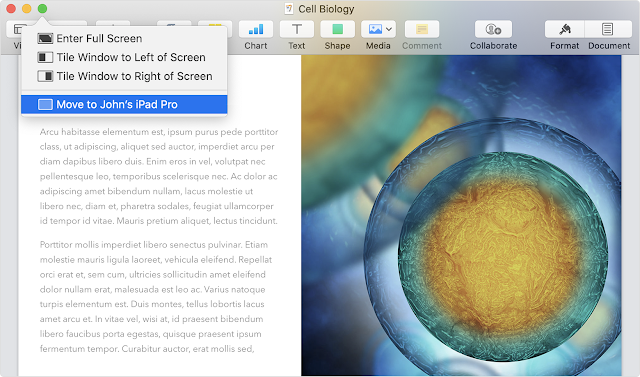
Task: Open the Collaborate toolbar icon
Action: coord(493,29)
